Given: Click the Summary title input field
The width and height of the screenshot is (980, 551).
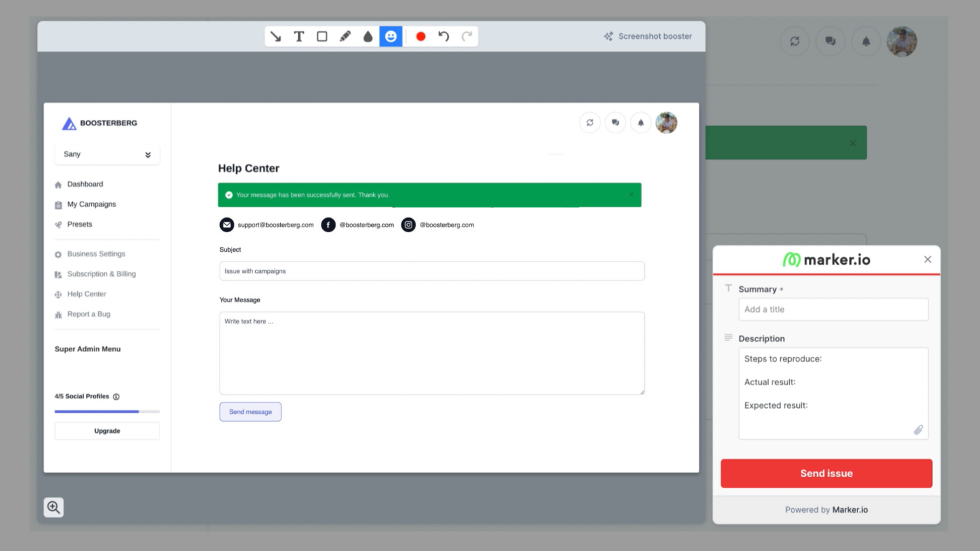Looking at the screenshot, I should 833,309.
